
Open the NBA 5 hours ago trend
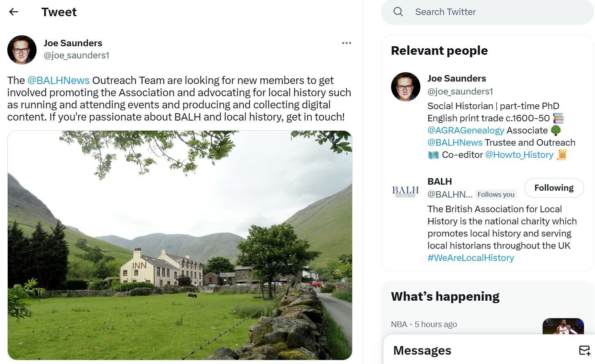424,324
